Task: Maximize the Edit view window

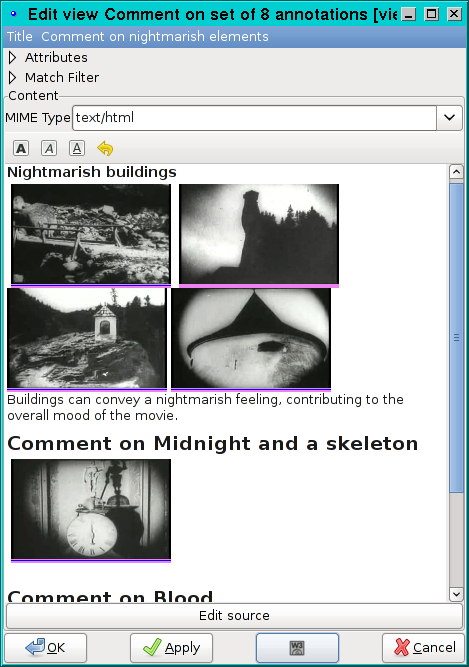Action: pyautogui.click(x=432, y=14)
